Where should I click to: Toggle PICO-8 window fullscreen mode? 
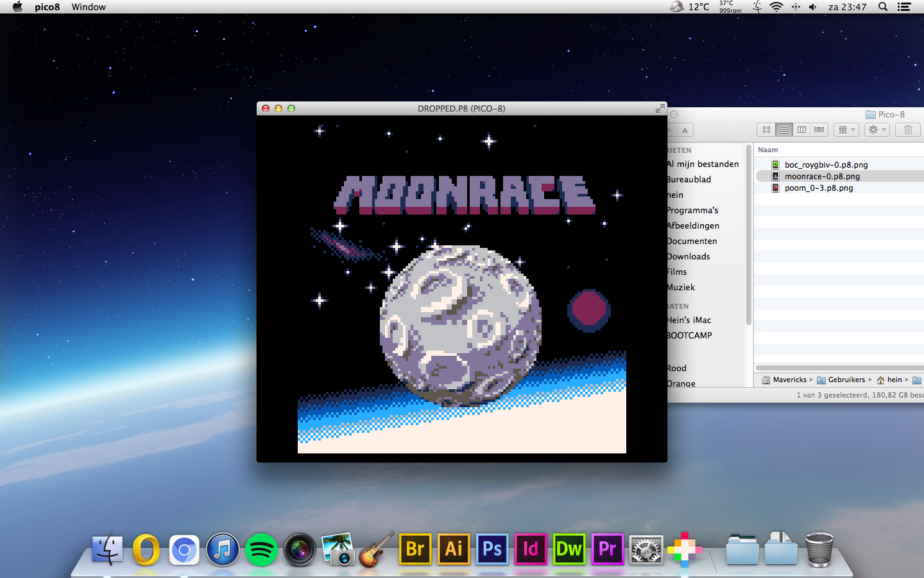[660, 109]
